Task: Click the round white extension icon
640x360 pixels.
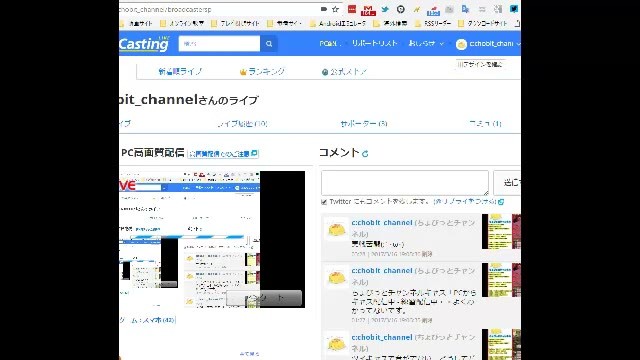Action: click(401, 9)
